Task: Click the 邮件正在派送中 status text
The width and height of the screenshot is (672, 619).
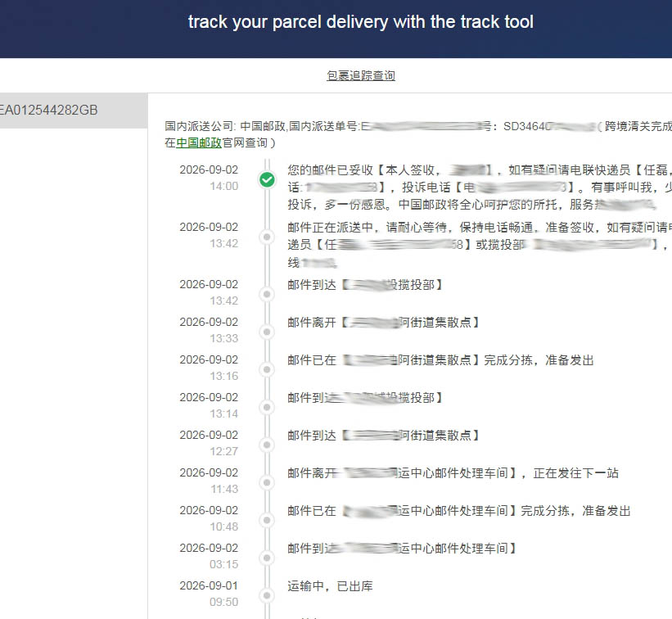Action: tap(480, 244)
